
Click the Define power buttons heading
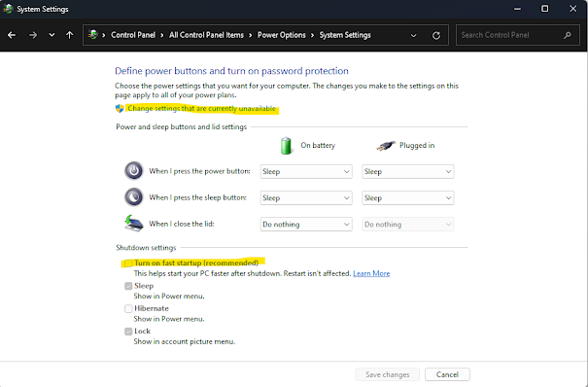(x=231, y=71)
